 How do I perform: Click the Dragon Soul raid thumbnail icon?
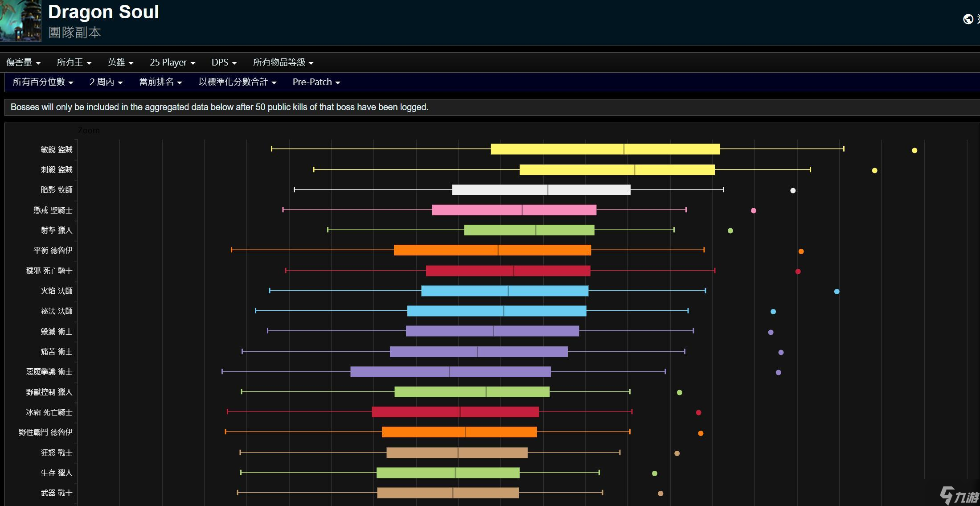20,21
